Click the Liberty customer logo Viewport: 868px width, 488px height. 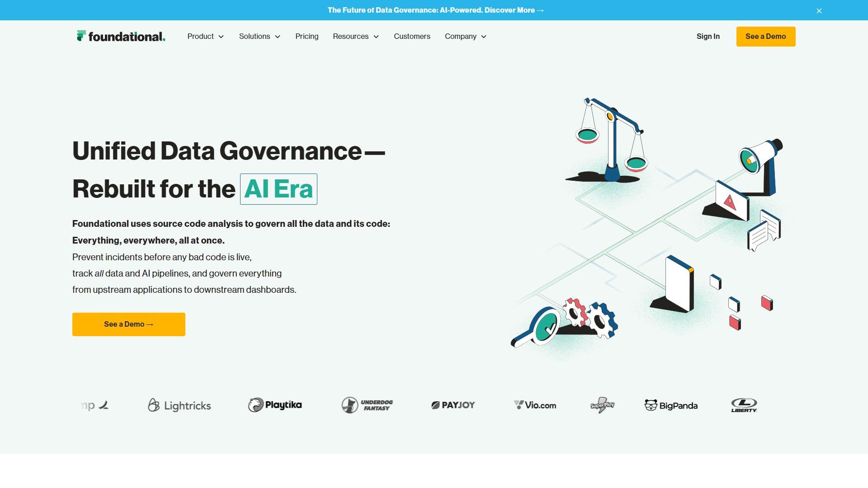coord(744,405)
